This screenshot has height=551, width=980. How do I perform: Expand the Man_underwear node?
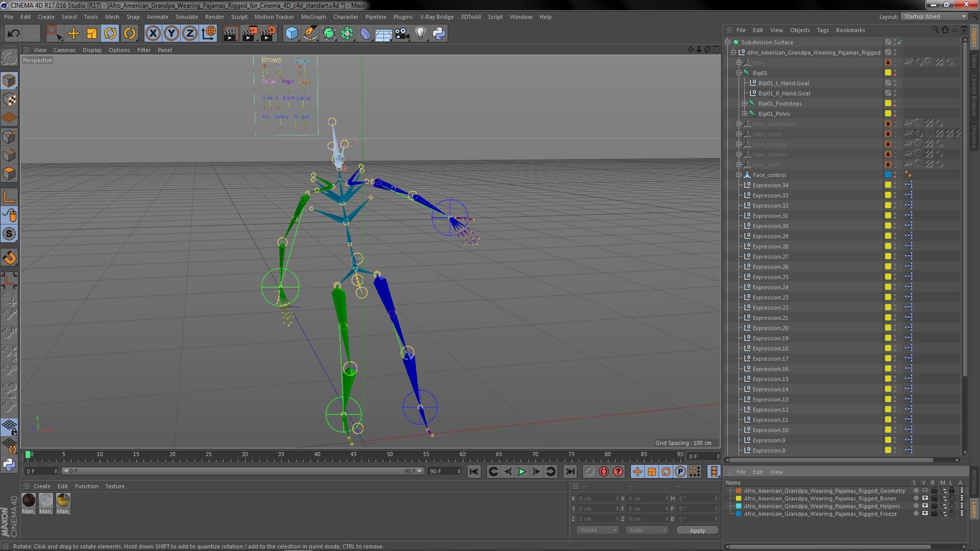pos(739,124)
